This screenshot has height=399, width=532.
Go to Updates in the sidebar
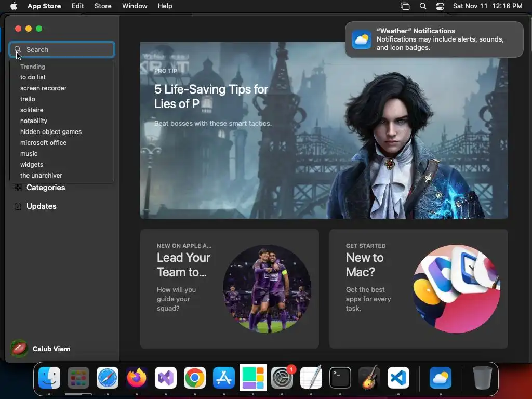pos(42,206)
